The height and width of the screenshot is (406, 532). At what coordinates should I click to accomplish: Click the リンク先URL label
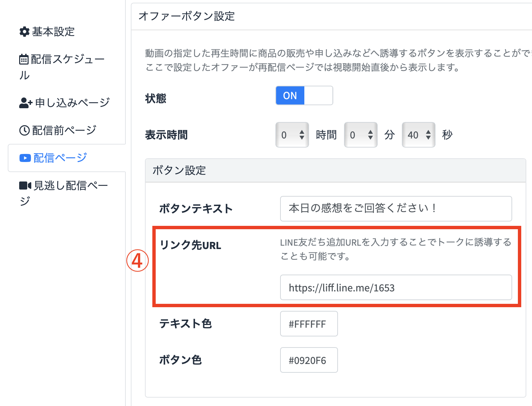click(x=190, y=245)
